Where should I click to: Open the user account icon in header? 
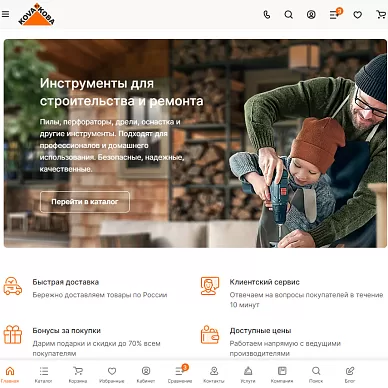pyautogui.click(x=311, y=15)
